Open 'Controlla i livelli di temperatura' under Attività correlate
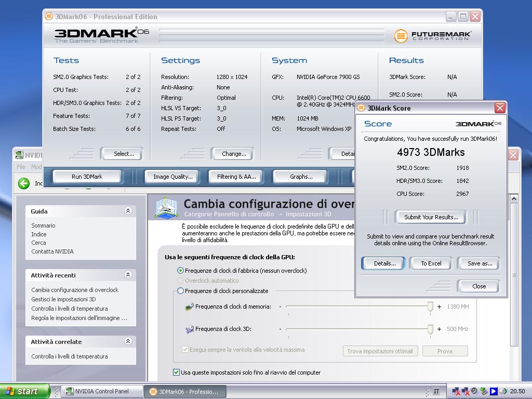Image resolution: width=532 pixels, height=399 pixels. tap(70, 356)
